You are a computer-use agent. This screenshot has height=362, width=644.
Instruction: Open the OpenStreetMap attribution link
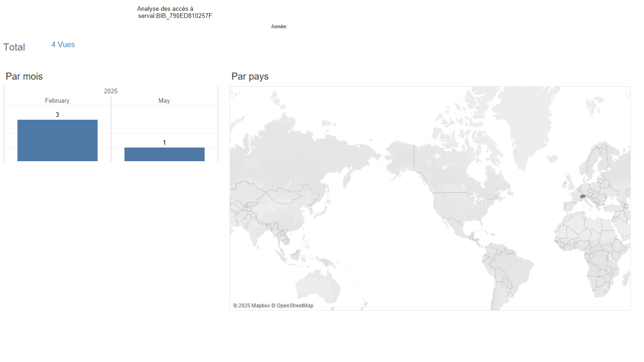click(x=292, y=305)
